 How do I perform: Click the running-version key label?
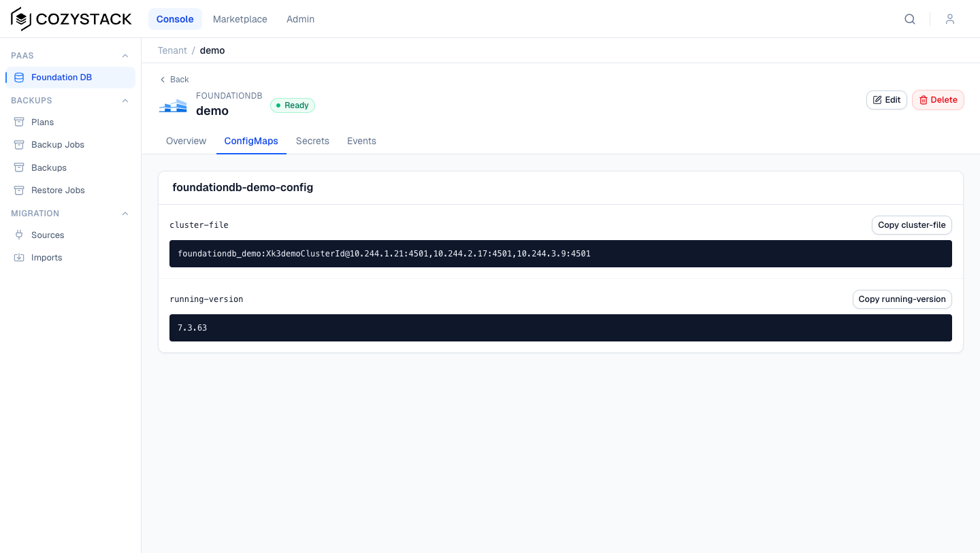click(206, 299)
